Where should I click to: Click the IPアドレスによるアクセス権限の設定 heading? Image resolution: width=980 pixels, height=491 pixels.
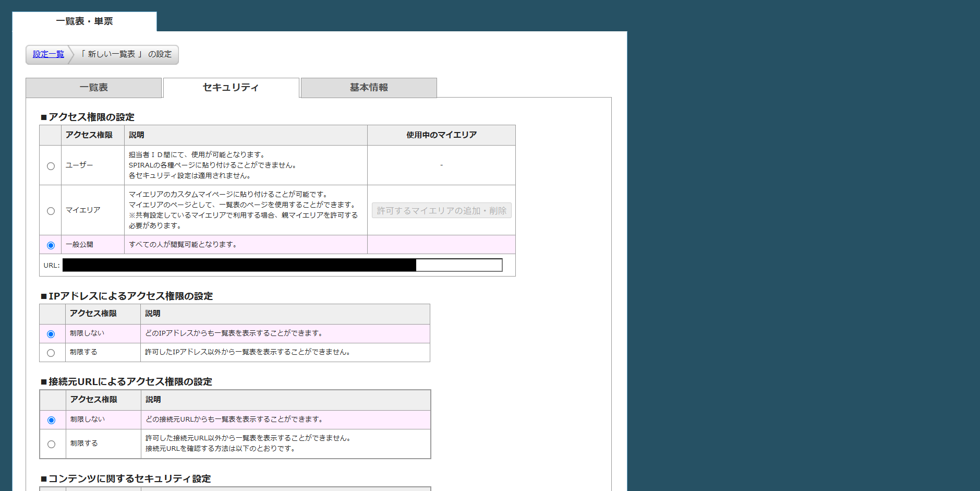click(x=127, y=296)
